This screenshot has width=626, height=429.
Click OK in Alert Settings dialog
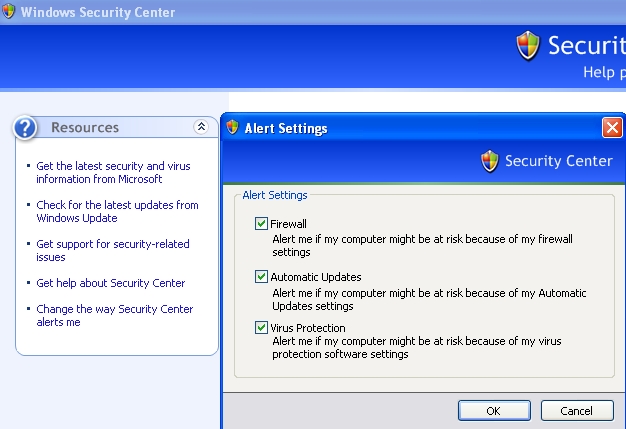[494, 411]
